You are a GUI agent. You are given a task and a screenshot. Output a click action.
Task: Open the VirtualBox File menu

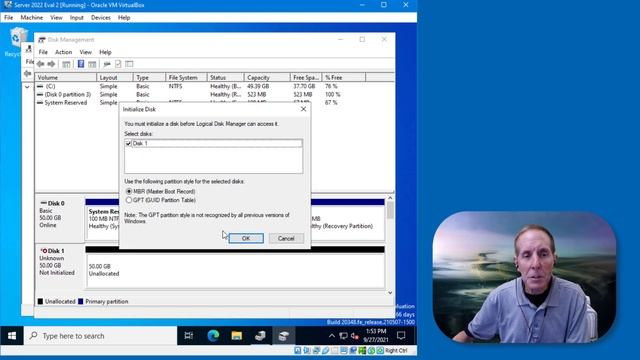coord(8,18)
